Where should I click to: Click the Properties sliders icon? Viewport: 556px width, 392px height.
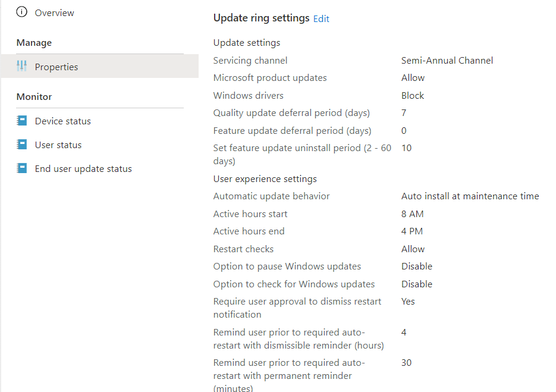22,66
